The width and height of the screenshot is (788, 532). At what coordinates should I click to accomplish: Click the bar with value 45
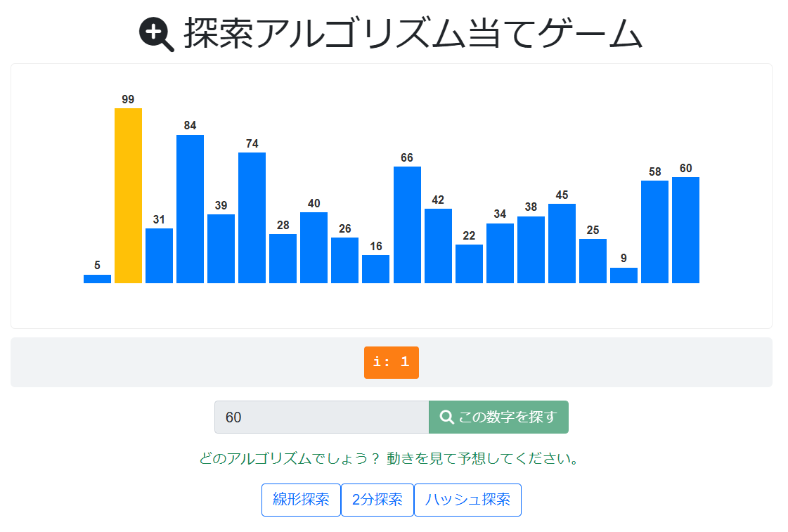pyautogui.click(x=562, y=243)
